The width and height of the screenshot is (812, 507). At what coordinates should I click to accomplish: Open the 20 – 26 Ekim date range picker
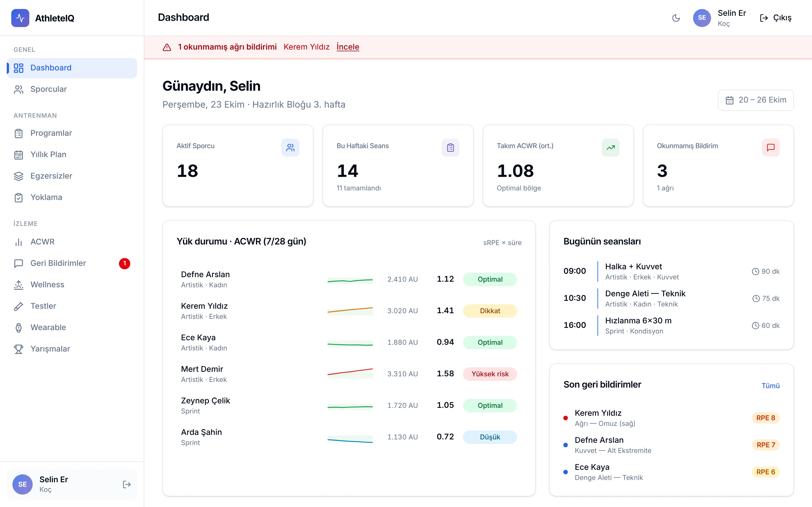(x=756, y=100)
